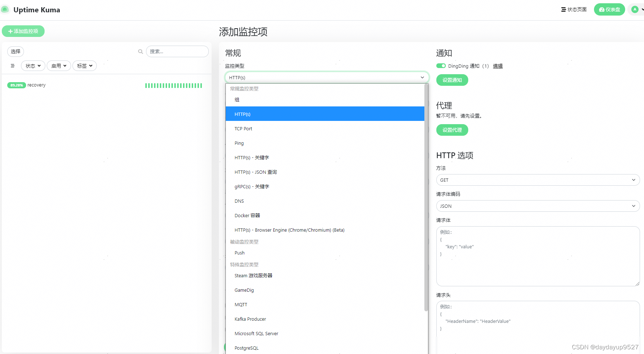Click the 添加监控项 add monitor button

pos(23,31)
